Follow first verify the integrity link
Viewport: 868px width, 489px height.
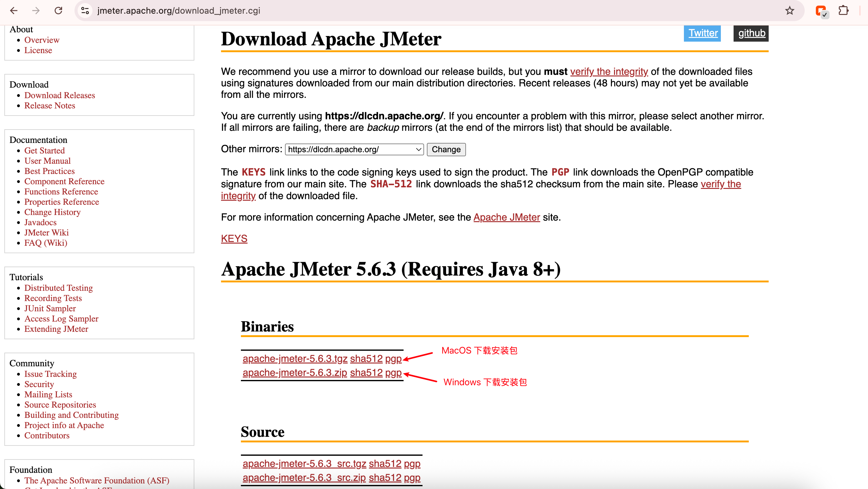609,71
